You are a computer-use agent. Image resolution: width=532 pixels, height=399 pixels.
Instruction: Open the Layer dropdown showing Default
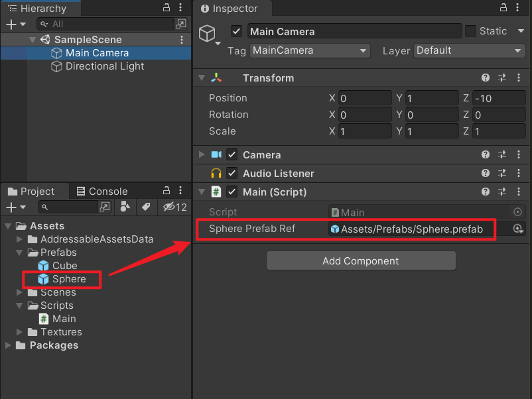coord(470,50)
